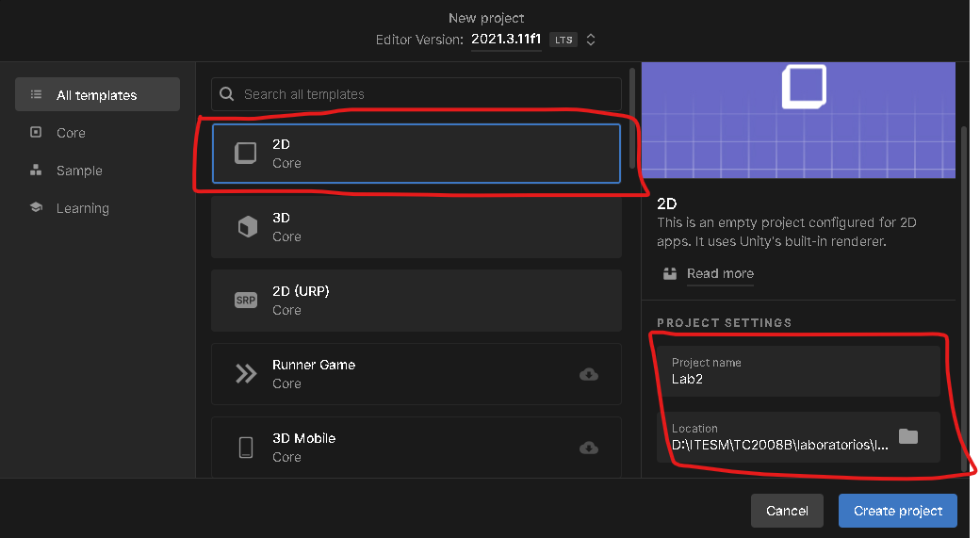Download the 3D Mobile template cloud icon

(589, 448)
